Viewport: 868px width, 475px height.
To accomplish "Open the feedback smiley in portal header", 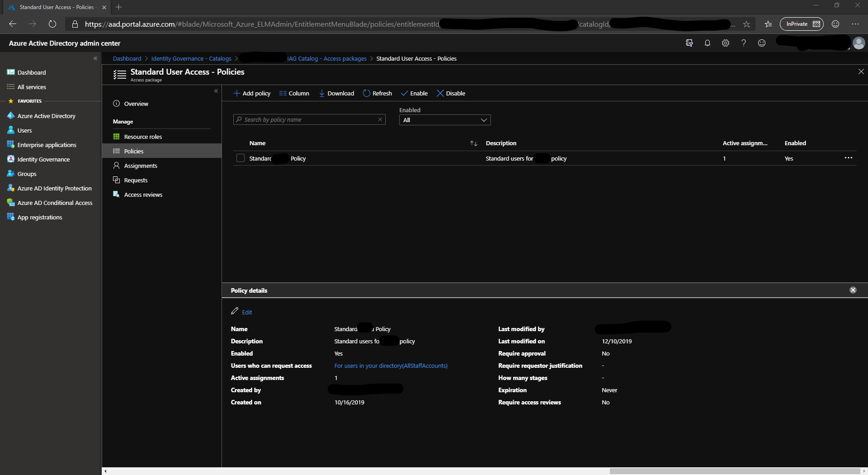I will (x=761, y=43).
